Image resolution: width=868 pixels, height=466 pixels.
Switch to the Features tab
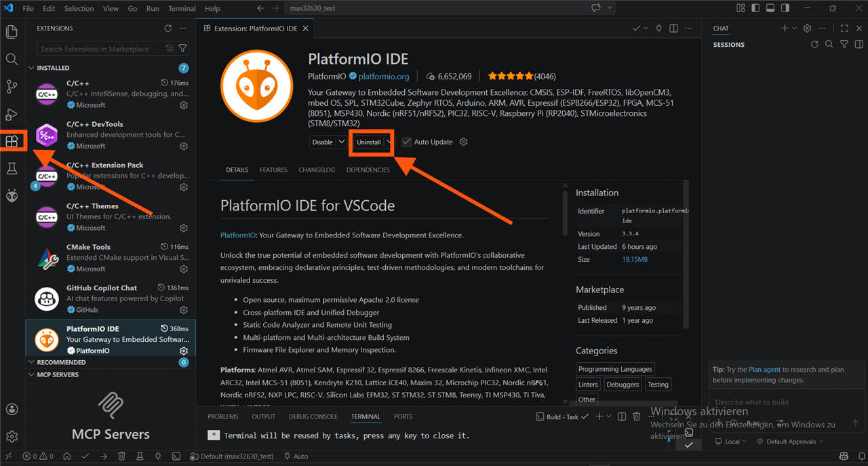pos(273,170)
